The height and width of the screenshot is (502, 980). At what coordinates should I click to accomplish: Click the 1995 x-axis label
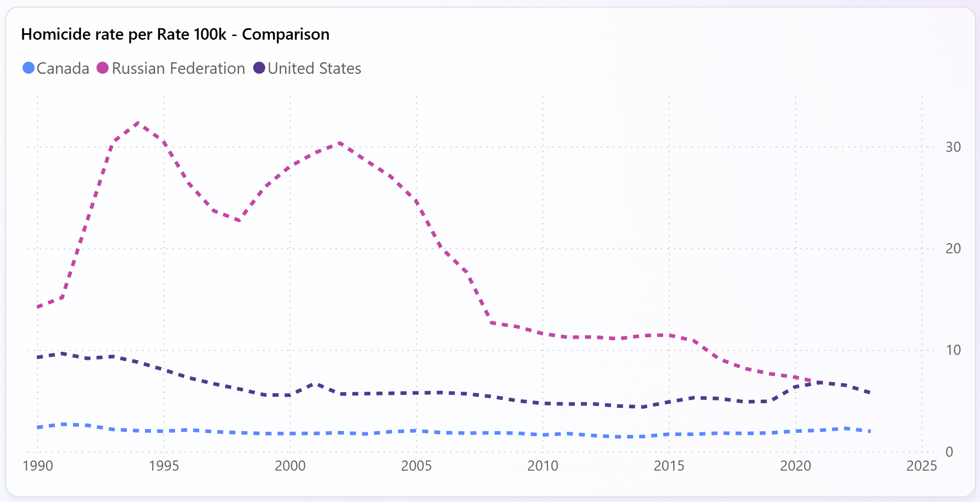tap(164, 466)
